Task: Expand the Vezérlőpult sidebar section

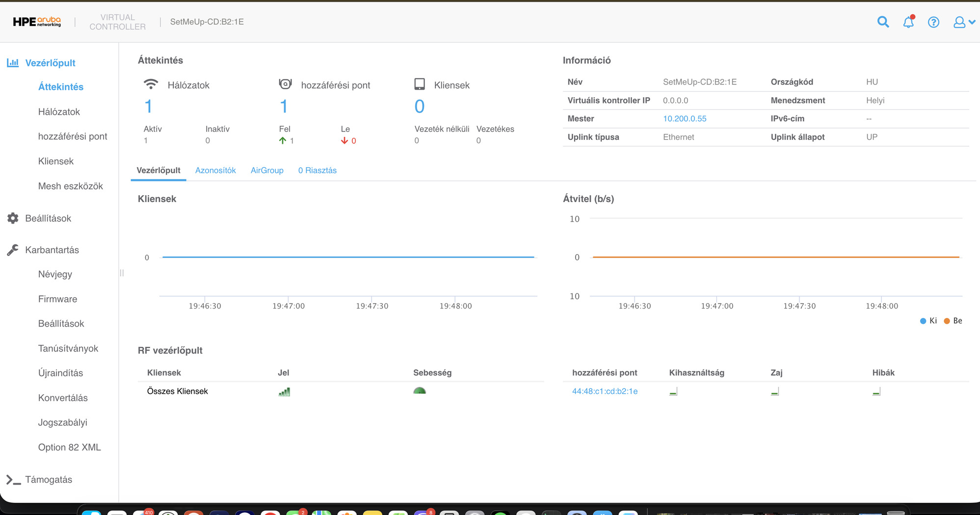Action: coord(50,63)
